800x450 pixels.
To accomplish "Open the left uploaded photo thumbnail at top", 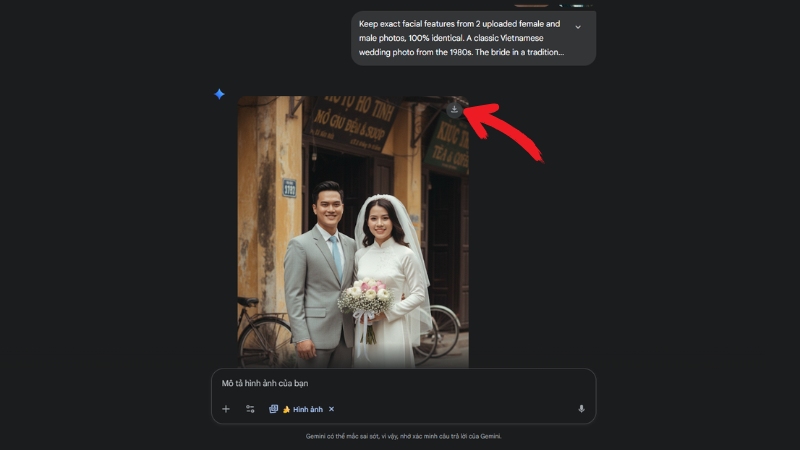I will tap(531, 5).
